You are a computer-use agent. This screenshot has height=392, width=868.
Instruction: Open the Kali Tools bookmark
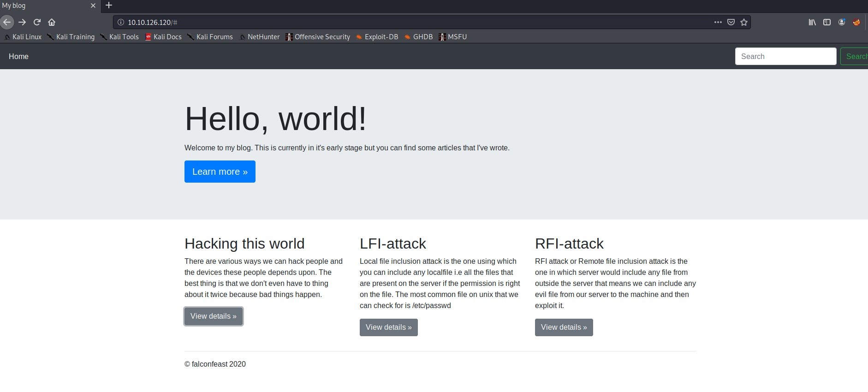[x=119, y=37]
